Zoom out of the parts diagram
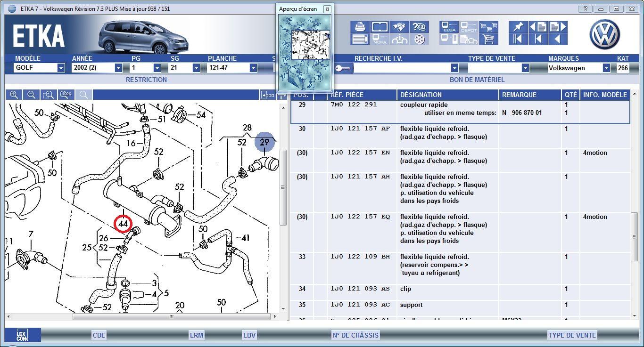This screenshot has height=347, width=644. (31, 95)
